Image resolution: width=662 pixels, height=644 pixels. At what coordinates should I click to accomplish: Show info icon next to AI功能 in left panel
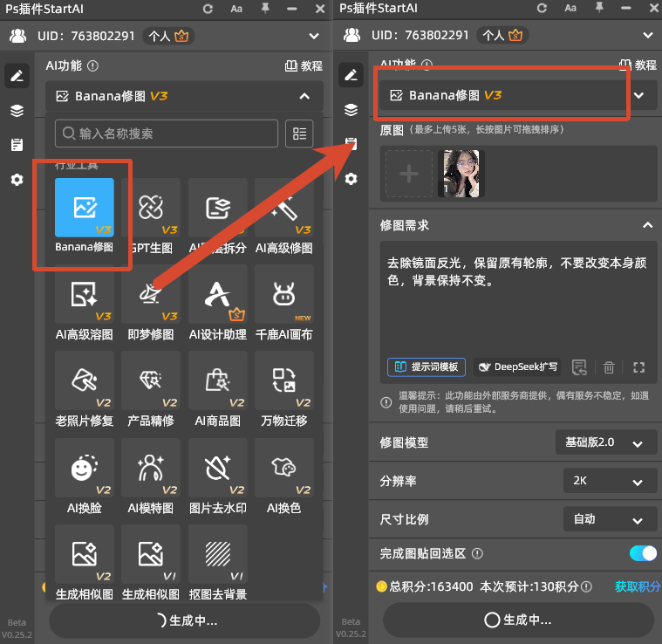[x=92, y=65]
